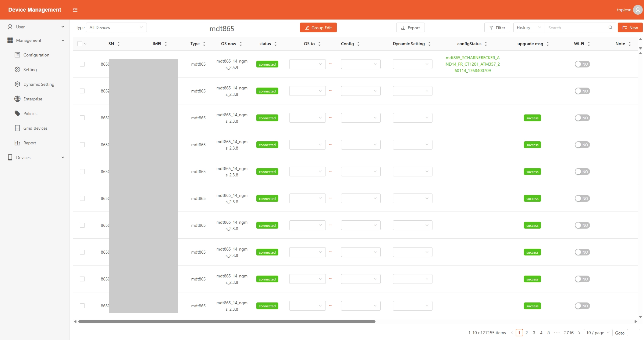This screenshot has height=340, width=644.
Task: Open the Type All Devices dropdown
Action: [116, 27]
